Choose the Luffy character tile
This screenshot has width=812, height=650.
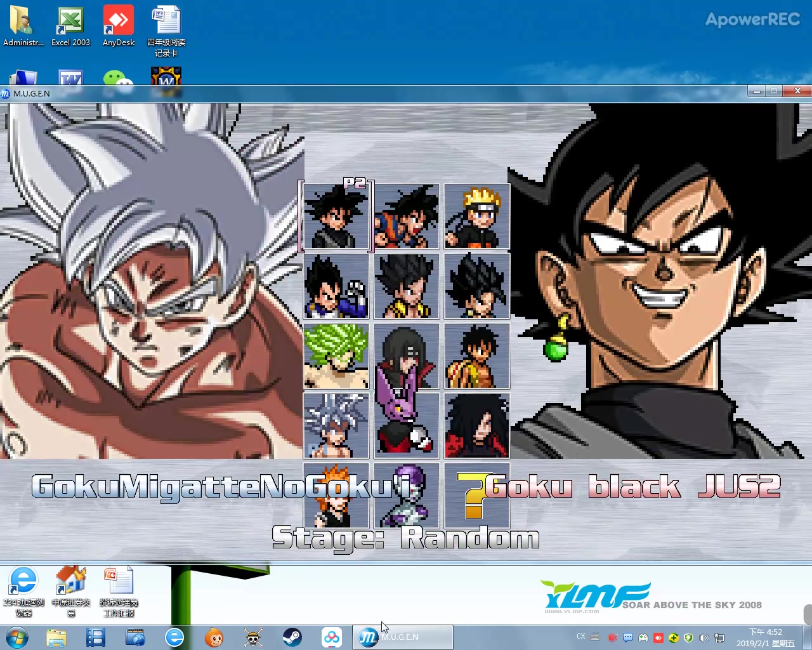477,356
